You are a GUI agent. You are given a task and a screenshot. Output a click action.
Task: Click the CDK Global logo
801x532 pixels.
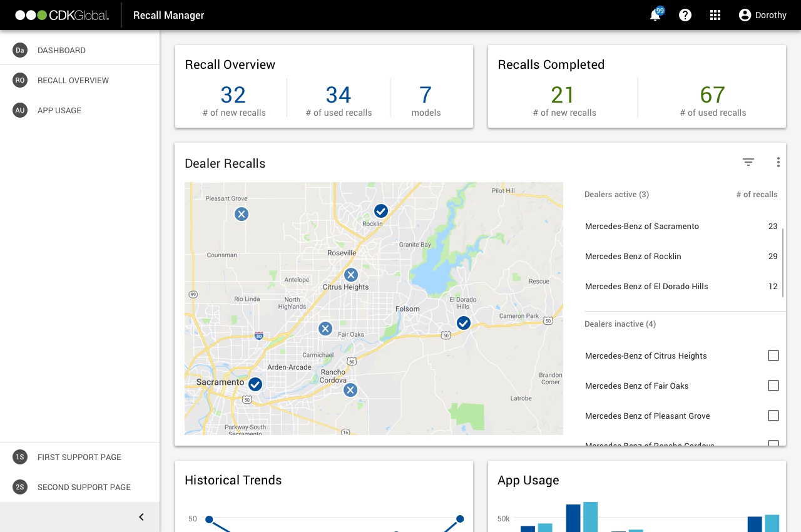coord(62,15)
